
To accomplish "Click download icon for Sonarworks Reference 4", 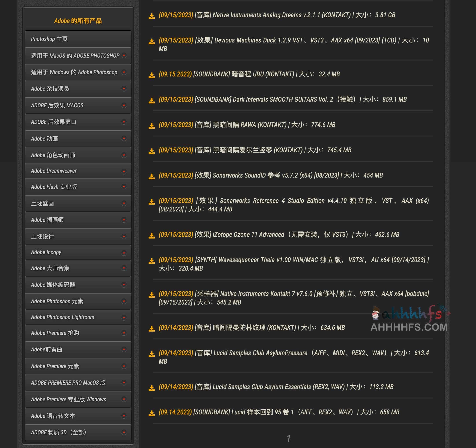I will (151, 202).
